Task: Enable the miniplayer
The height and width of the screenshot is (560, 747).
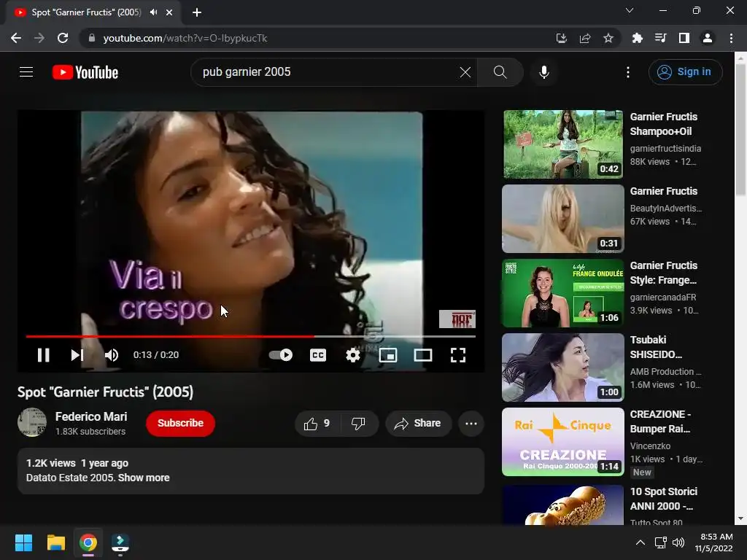Action: 388,355
